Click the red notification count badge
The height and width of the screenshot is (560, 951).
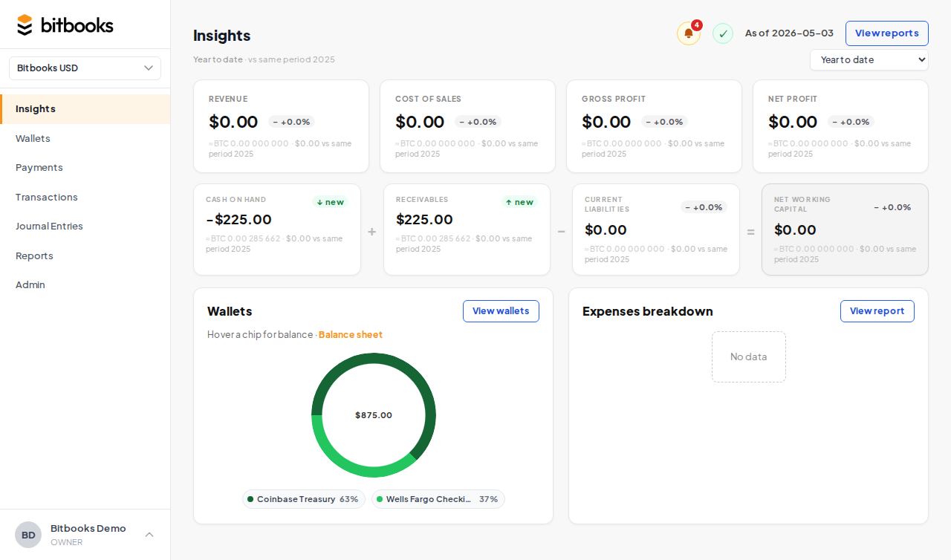[x=697, y=25]
